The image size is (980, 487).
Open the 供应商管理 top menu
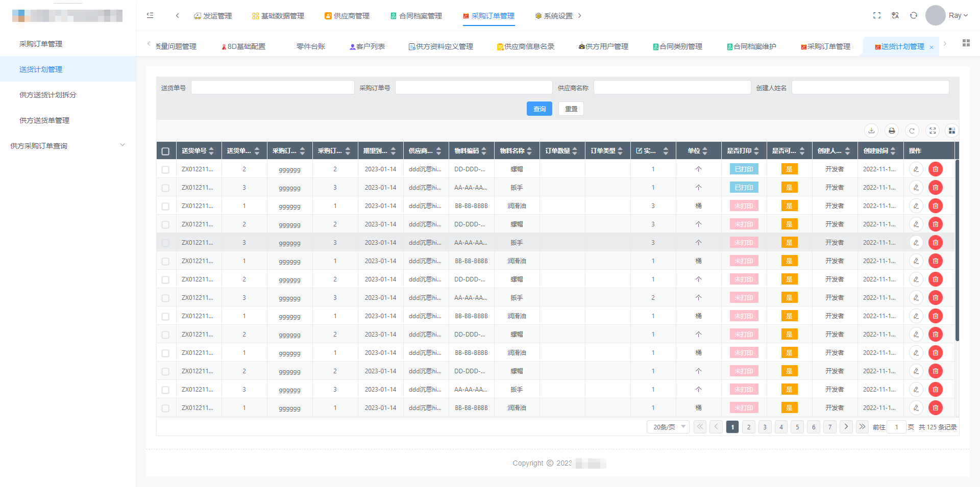pyautogui.click(x=347, y=16)
